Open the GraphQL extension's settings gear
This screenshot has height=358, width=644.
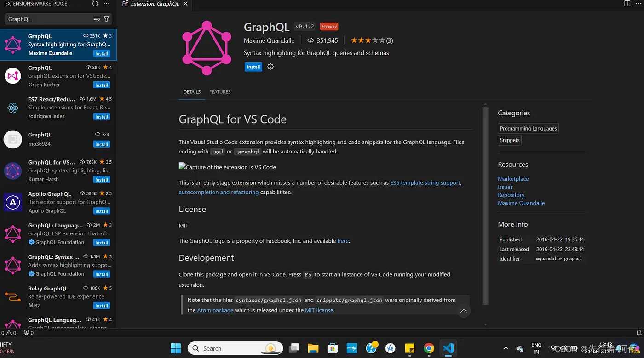coord(270,67)
